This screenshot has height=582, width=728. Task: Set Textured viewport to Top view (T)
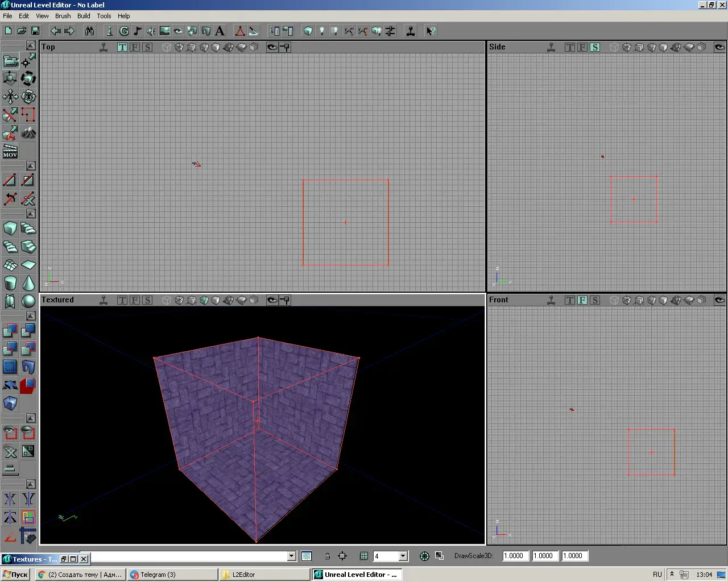click(x=122, y=300)
